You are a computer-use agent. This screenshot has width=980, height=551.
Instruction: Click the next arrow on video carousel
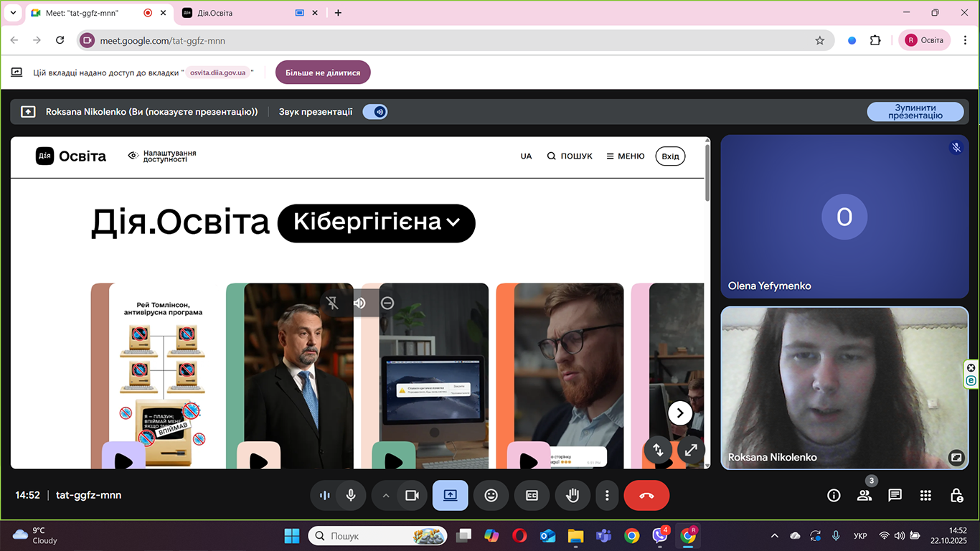[679, 413]
